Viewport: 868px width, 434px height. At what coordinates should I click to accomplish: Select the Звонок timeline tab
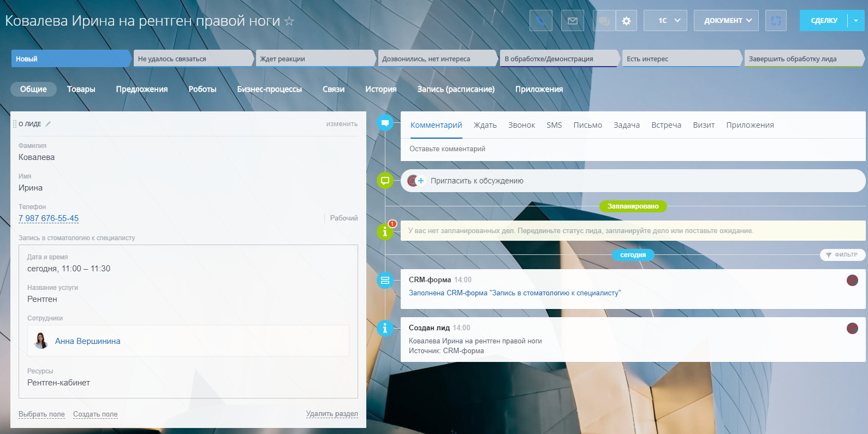(521, 125)
